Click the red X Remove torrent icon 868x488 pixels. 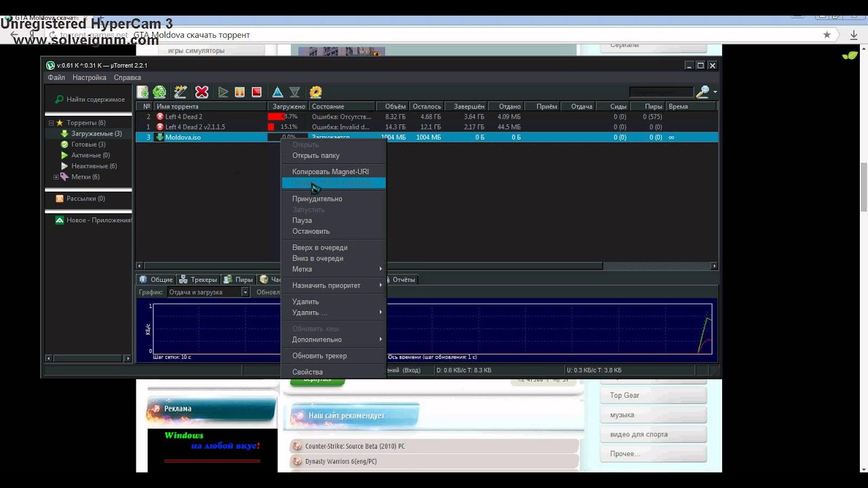coord(201,92)
